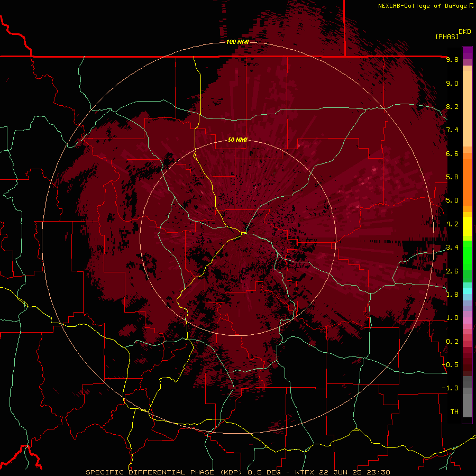Click the 100 NMI range ring label
Screen dimensions: 476x476
click(x=237, y=42)
